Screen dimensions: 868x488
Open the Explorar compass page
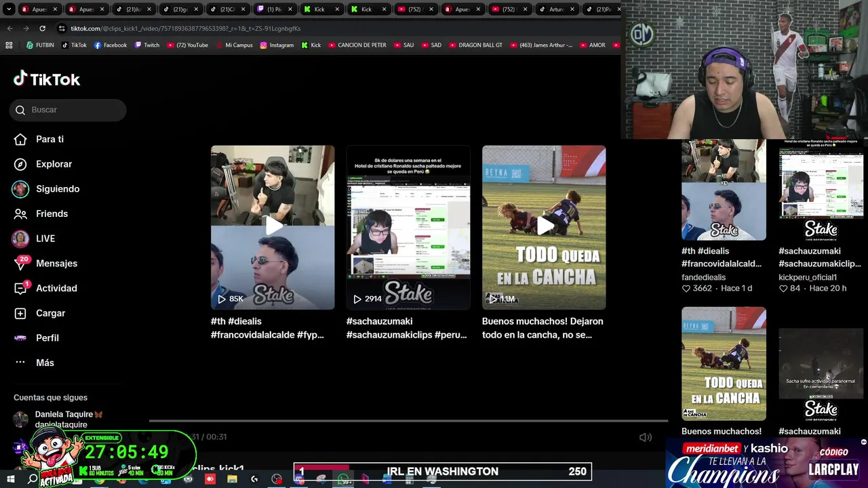click(43, 164)
